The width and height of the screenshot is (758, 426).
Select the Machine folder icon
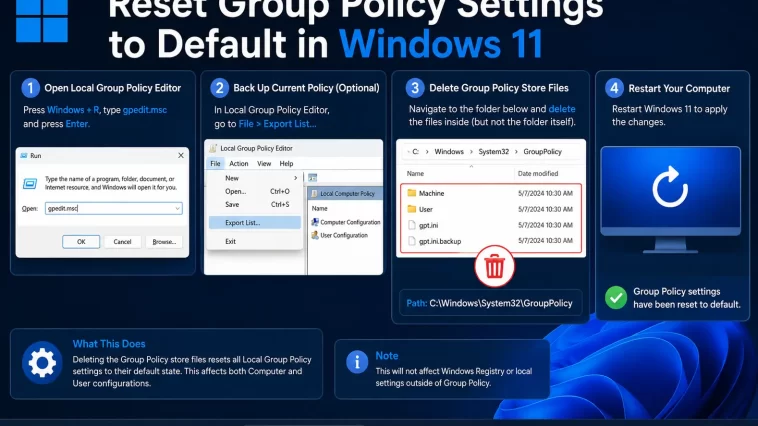pos(411,192)
